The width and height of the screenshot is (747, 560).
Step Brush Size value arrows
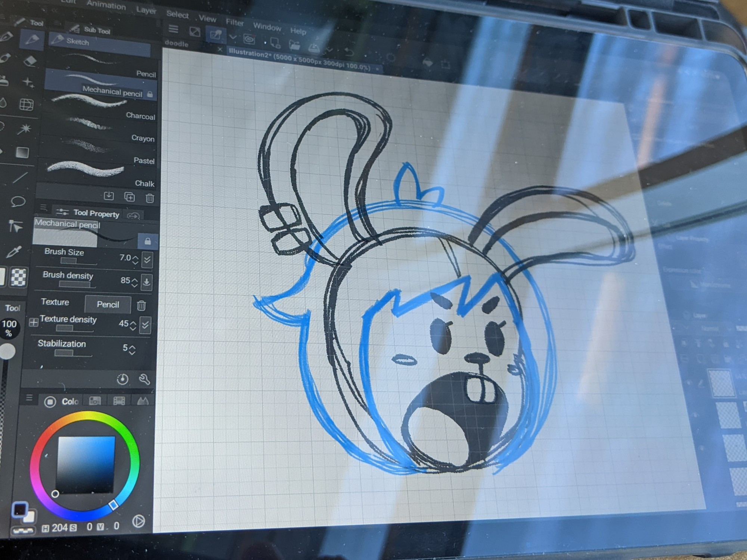click(135, 260)
